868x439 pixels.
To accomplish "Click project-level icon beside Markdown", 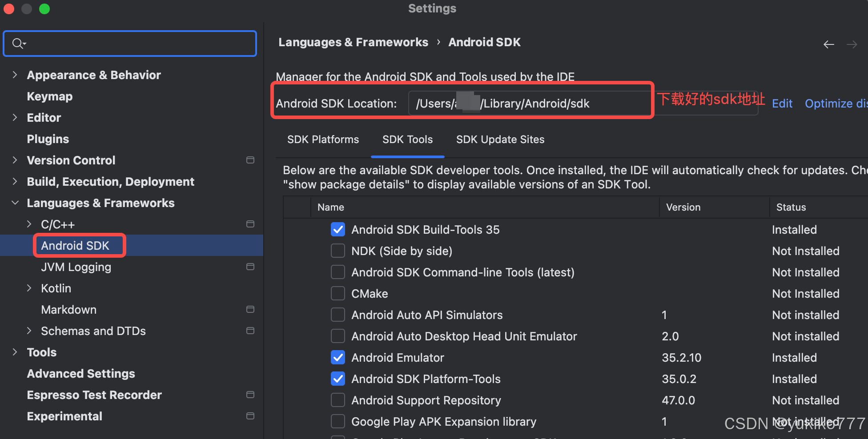I will click(x=250, y=309).
